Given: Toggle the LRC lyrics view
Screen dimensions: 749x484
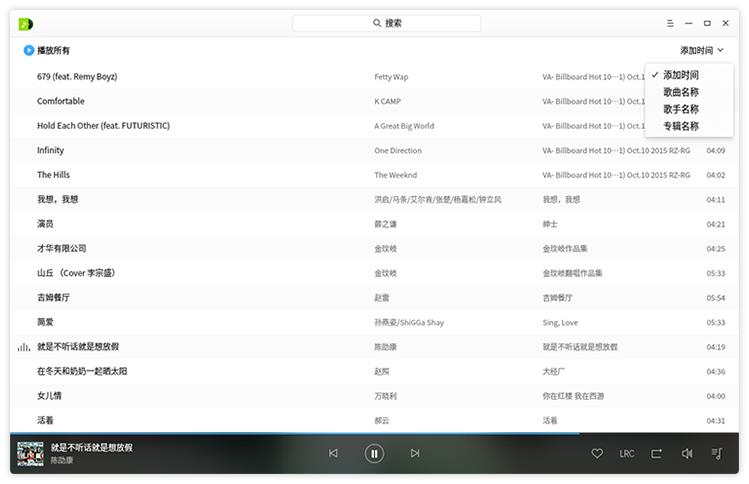Looking at the screenshot, I should [626, 454].
